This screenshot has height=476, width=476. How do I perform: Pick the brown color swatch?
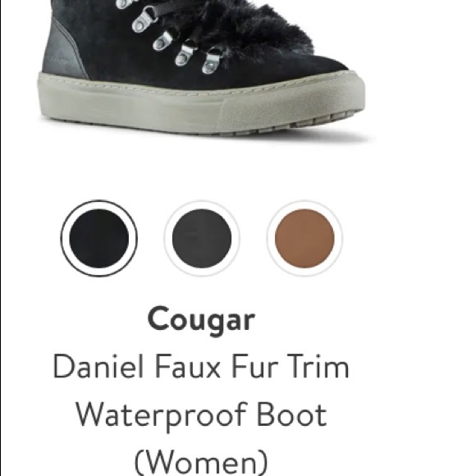304,238
